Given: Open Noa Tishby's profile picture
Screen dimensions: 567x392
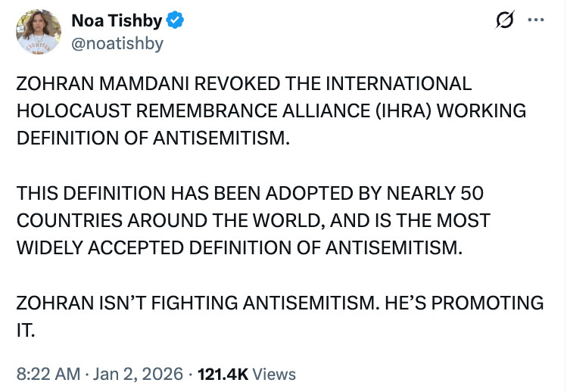Looking at the screenshot, I should click(x=38, y=32).
